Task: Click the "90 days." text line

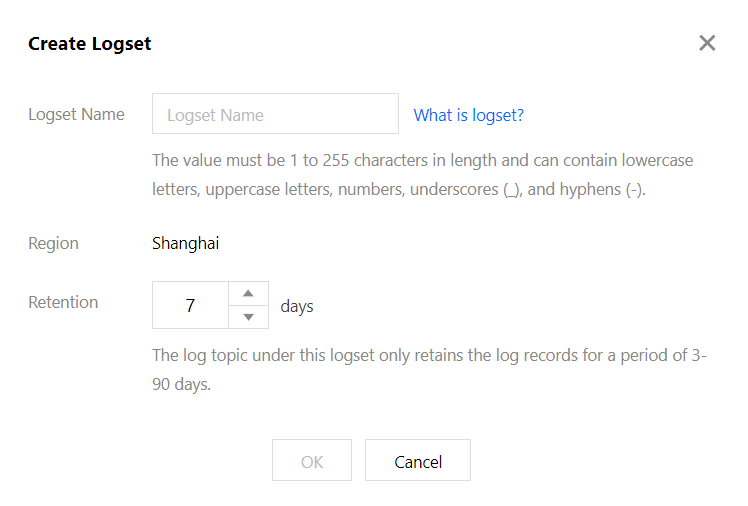Action: click(x=181, y=384)
